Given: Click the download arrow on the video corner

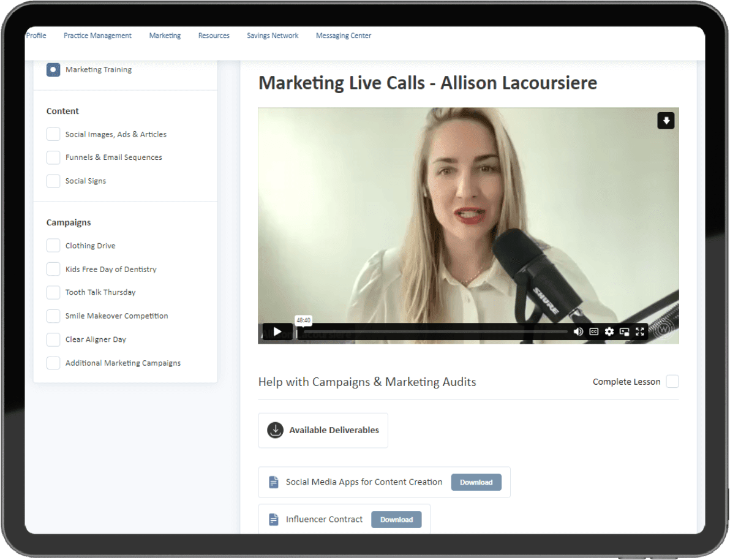Looking at the screenshot, I should pyautogui.click(x=666, y=121).
